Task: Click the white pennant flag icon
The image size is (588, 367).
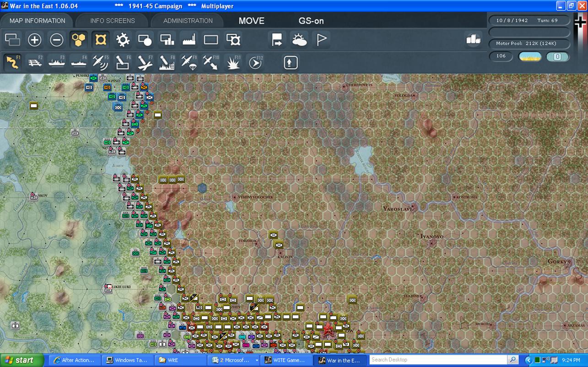Action: pos(322,40)
